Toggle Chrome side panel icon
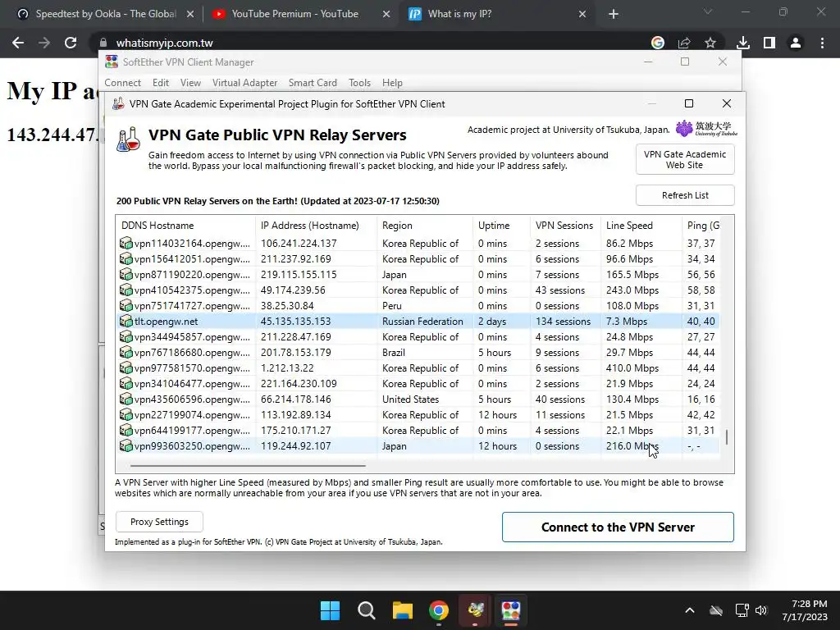Viewport: 840px width, 630px height. point(769,43)
